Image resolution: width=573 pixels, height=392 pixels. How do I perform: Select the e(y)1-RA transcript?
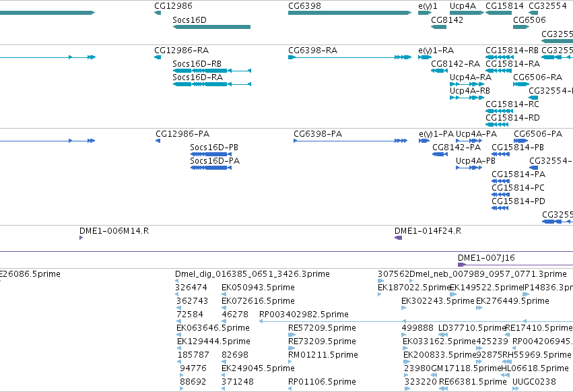(425, 57)
